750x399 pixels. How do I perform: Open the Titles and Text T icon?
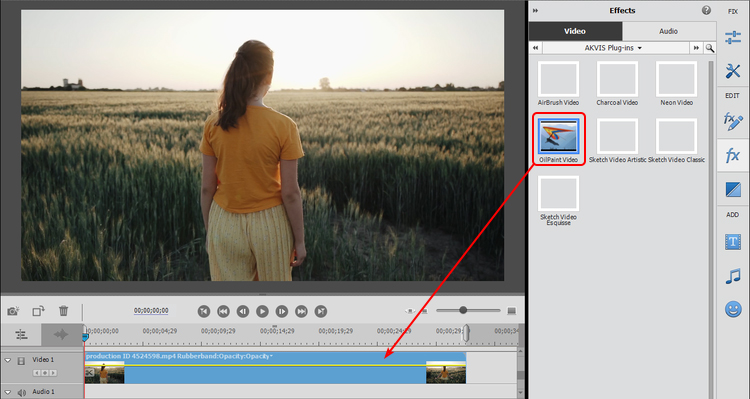[732, 242]
